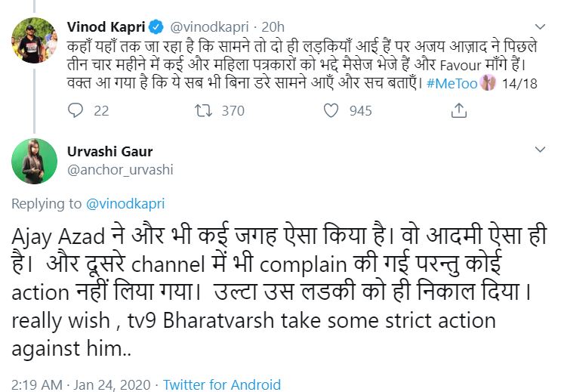Click the reply speech bubble icon

coord(76,110)
